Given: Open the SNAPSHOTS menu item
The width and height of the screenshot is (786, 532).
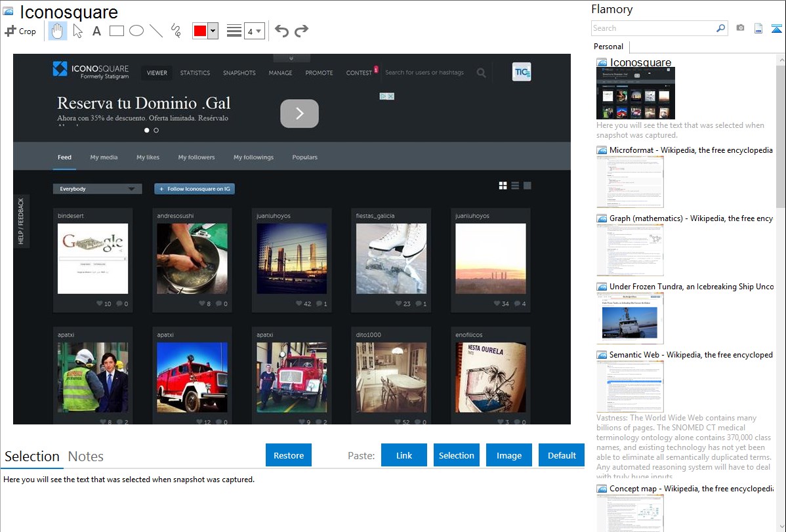Looking at the screenshot, I should pyautogui.click(x=239, y=73).
